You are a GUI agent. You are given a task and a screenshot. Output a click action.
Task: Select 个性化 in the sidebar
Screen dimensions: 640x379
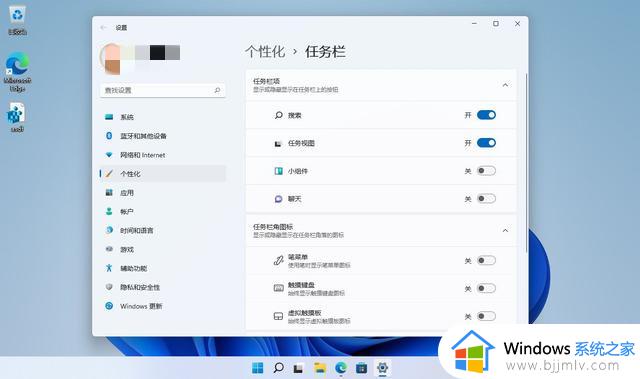(163, 174)
